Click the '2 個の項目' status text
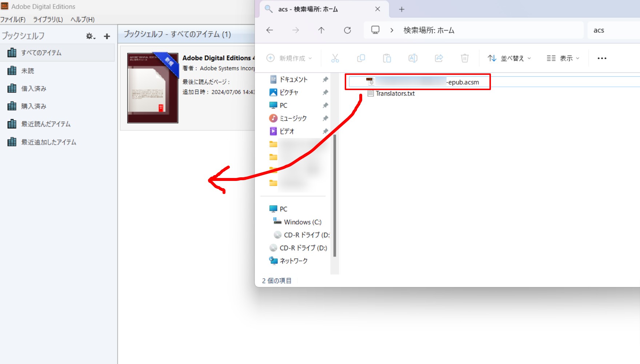Image resolution: width=640 pixels, height=364 pixels. (x=277, y=280)
